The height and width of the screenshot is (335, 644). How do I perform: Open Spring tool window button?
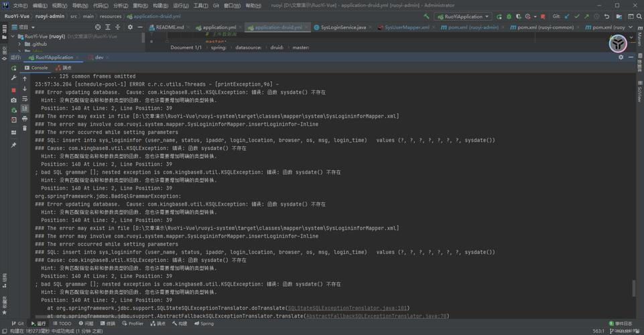(x=204, y=324)
